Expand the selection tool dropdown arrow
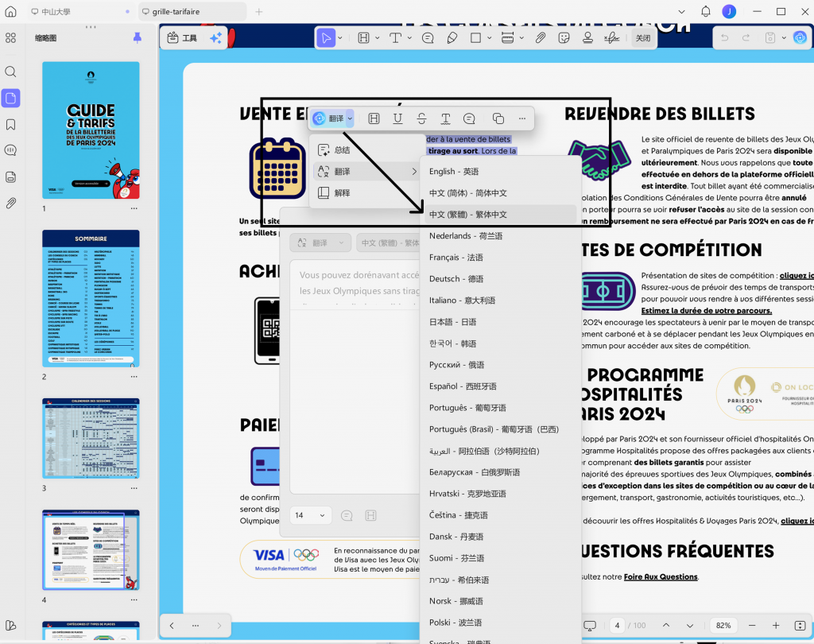 coord(340,38)
